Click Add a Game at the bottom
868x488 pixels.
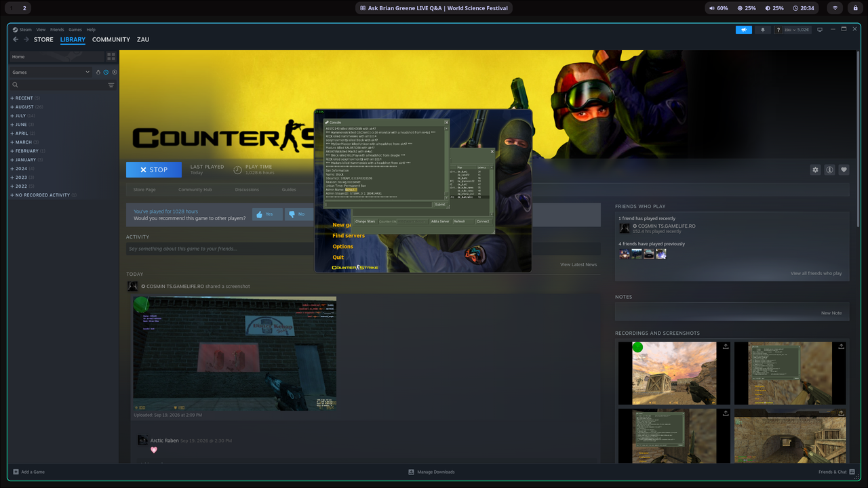(x=28, y=472)
